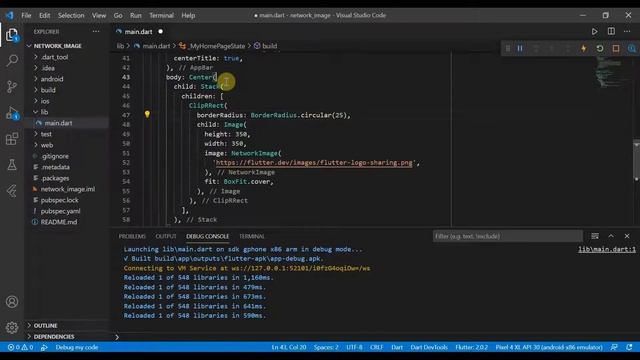Open the Flutter/Dart sidebar icon
Viewport: 640px width, 360px height.
[12, 191]
